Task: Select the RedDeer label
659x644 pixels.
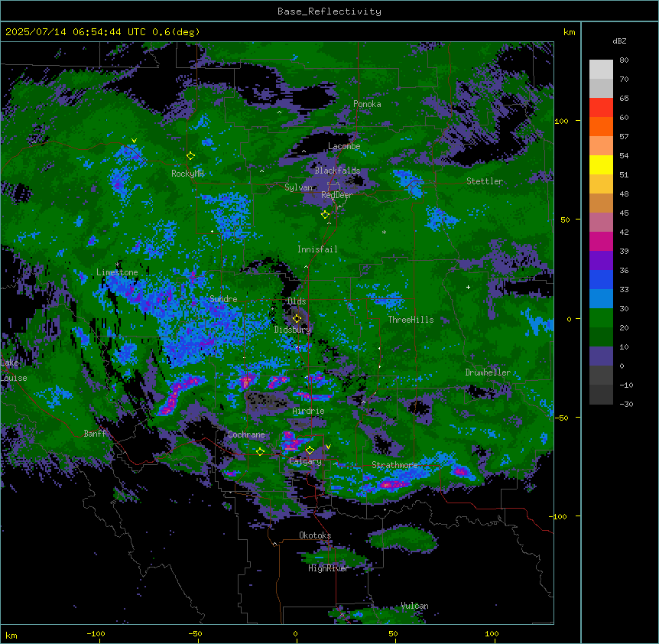Action: pyautogui.click(x=336, y=195)
